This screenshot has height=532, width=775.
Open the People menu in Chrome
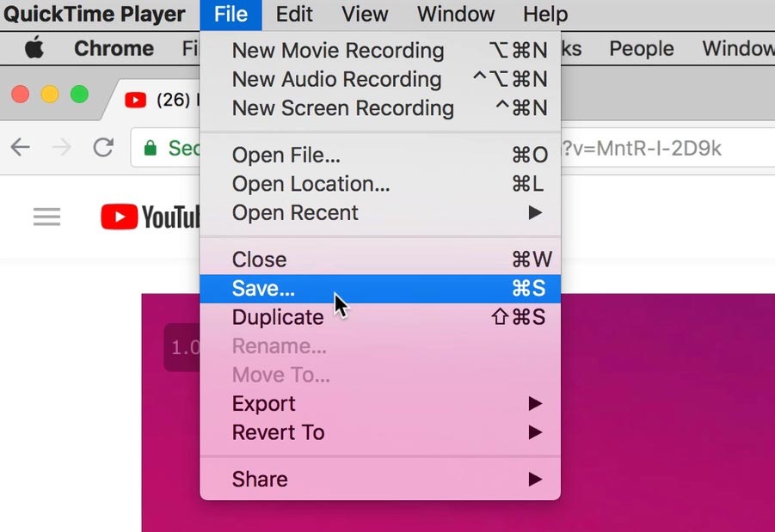tap(641, 48)
